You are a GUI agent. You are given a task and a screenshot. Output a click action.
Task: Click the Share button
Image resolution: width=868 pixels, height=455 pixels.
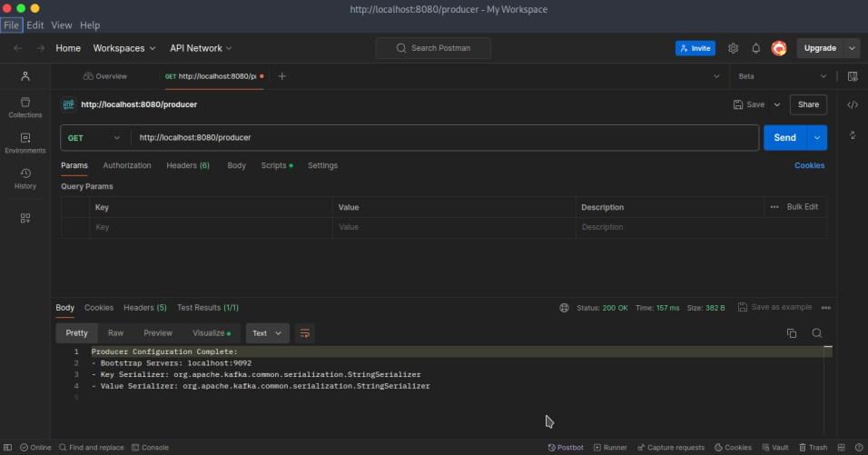[x=808, y=104]
